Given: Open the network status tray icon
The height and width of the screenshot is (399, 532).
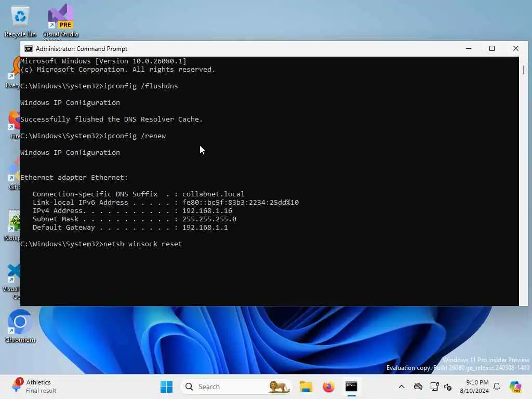Looking at the screenshot, I should (434, 387).
